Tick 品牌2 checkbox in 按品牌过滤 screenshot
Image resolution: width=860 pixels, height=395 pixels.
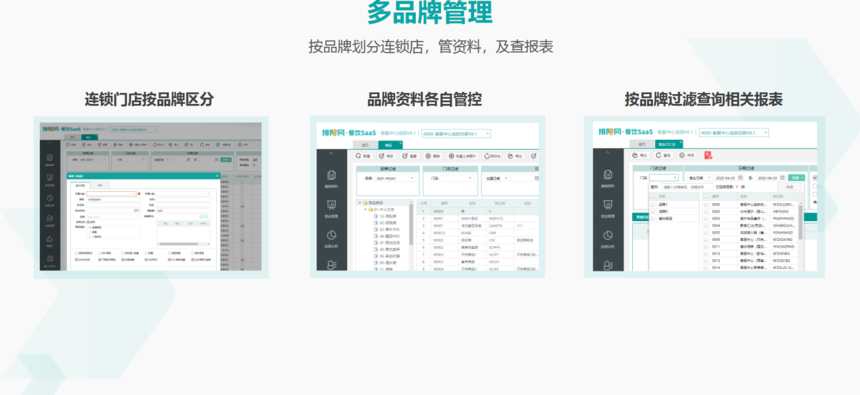pyautogui.click(x=653, y=211)
